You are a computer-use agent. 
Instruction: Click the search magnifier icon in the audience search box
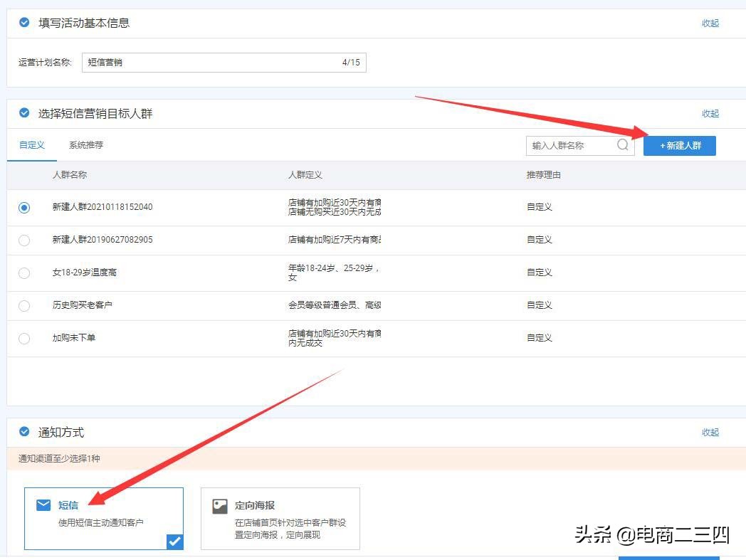coord(623,145)
